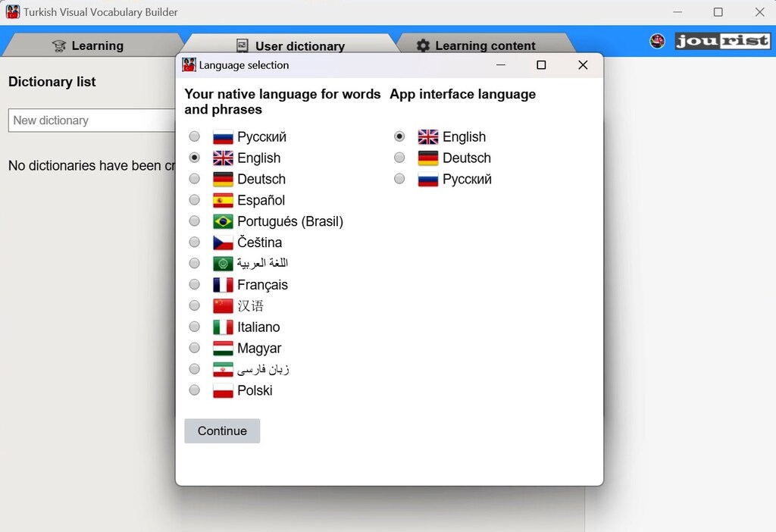Maximize the main Vocabulary Builder window

[x=718, y=12]
